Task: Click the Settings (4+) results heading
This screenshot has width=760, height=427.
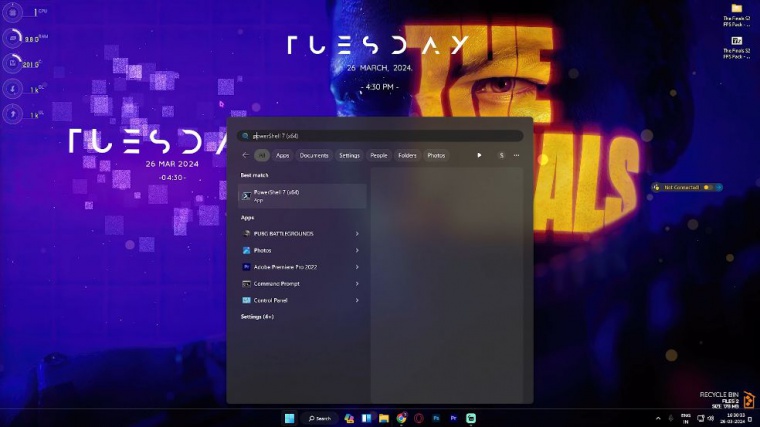Action: pyautogui.click(x=257, y=317)
